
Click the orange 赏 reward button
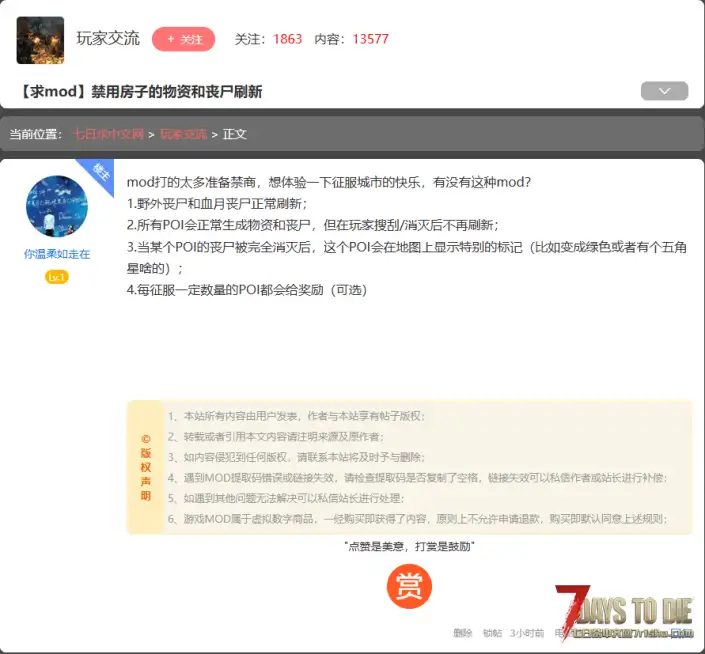click(409, 586)
